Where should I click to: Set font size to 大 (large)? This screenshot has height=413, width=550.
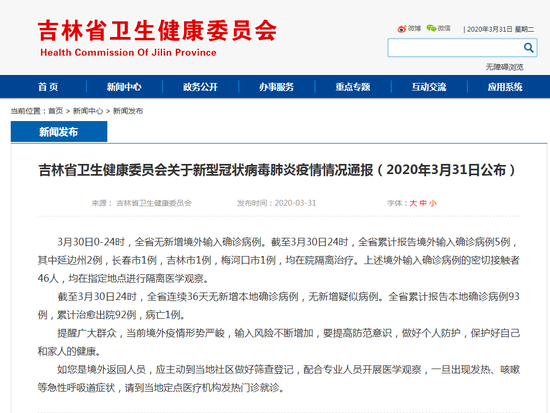[413, 203]
